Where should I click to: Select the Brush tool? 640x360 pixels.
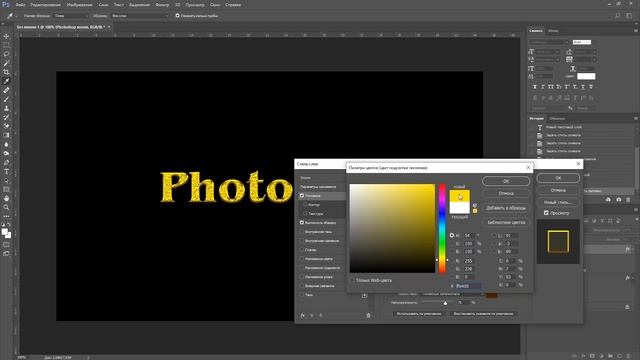(x=6, y=99)
